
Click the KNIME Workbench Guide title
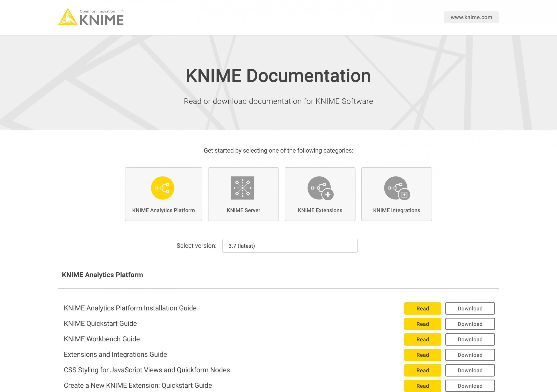(102, 339)
